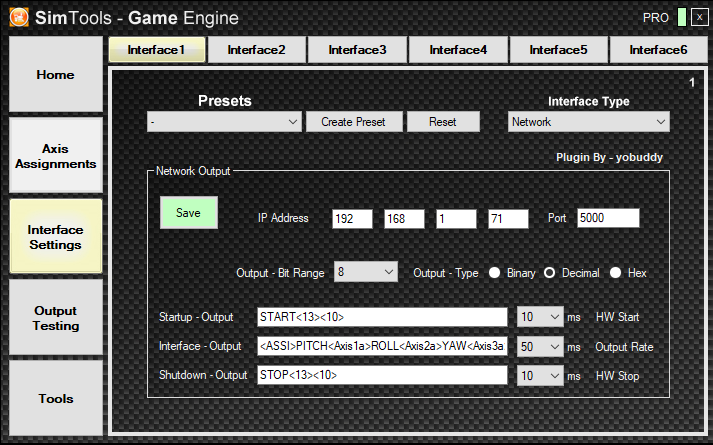Screen dimensions: 713x445
Task: Click the SimTools app logo icon
Action: 19,18
